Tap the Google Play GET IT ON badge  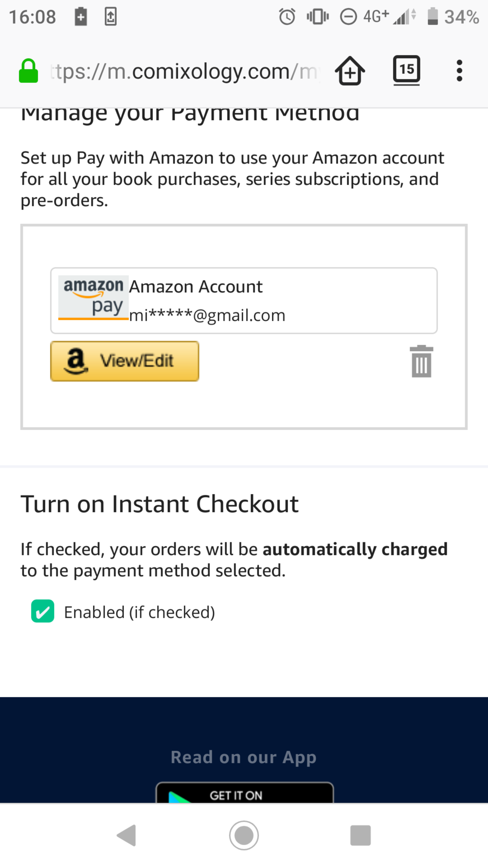244,793
